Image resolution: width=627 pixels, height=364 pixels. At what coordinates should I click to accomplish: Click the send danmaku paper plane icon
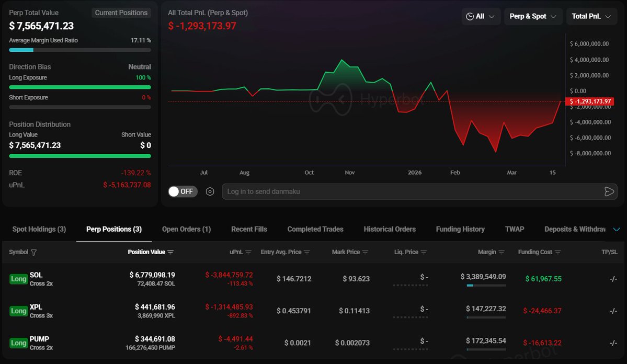[609, 191]
